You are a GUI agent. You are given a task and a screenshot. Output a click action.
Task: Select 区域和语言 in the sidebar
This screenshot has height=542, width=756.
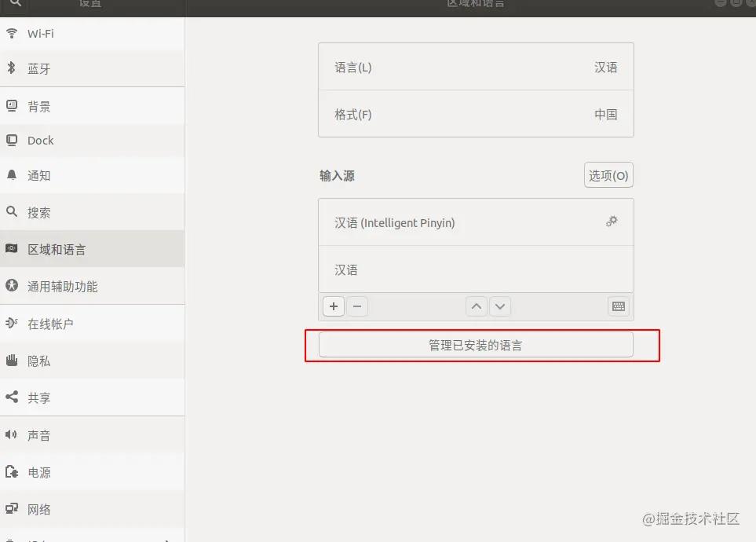click(92, 249)
